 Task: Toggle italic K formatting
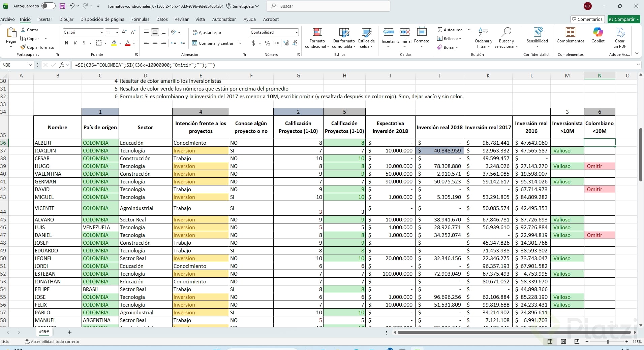[x=75, y=43]
